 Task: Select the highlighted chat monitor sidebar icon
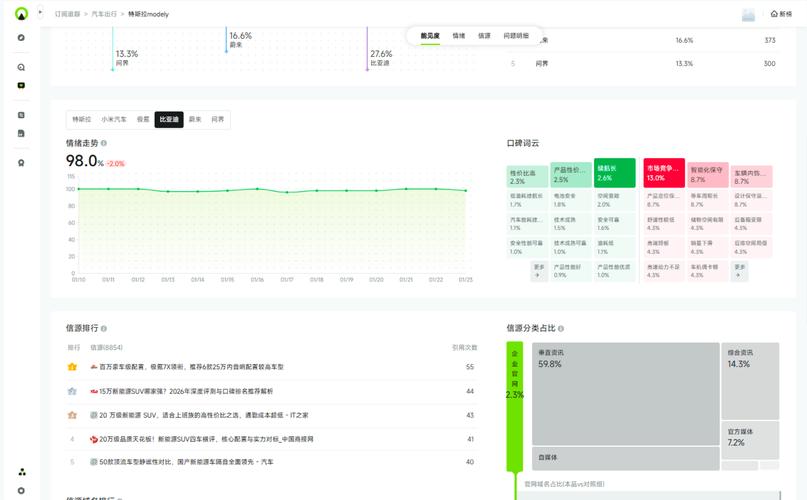coord(21,85)
